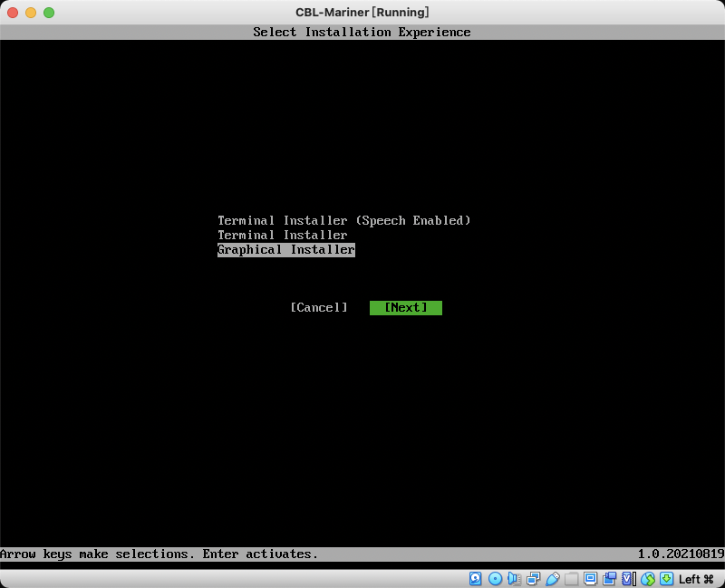Open the shared folders status icon
This screenshot has height=588, width=725.
[572, 578]
